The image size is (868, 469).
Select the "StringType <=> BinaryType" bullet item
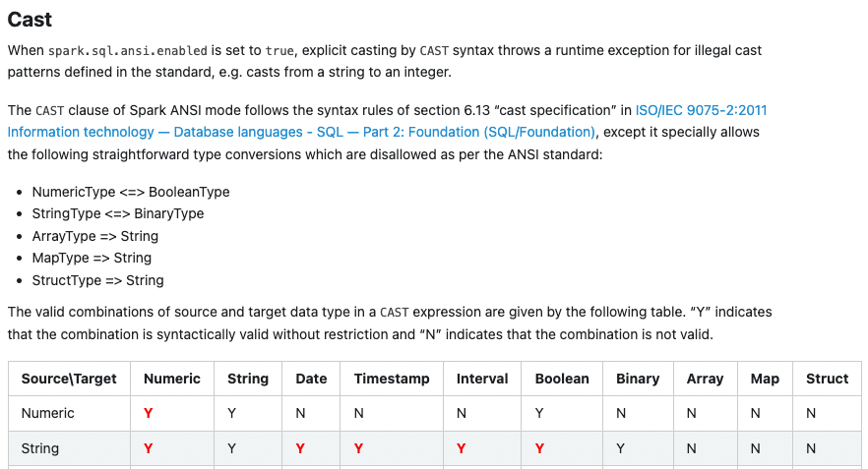[x=118, y=213]
